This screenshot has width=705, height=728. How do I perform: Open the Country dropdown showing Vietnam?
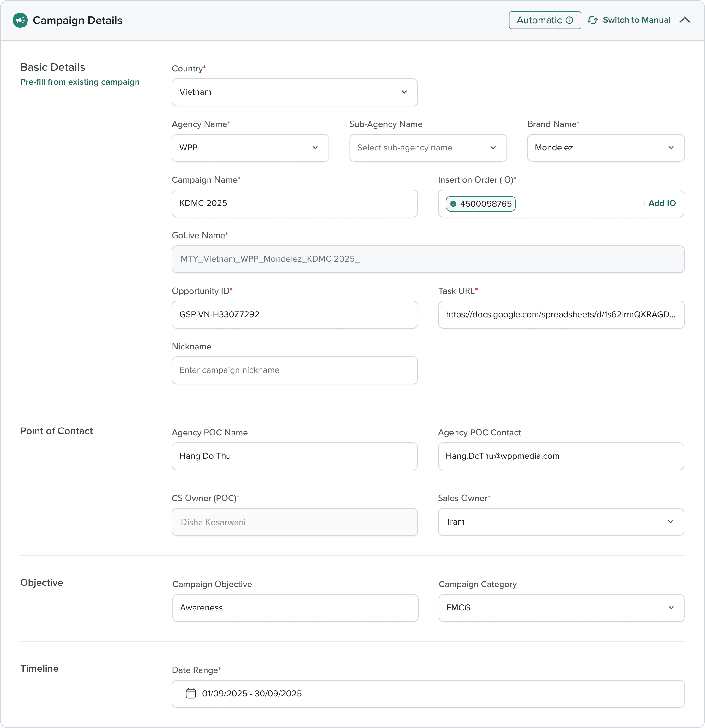pyautogui.click(x=294, y=92)
